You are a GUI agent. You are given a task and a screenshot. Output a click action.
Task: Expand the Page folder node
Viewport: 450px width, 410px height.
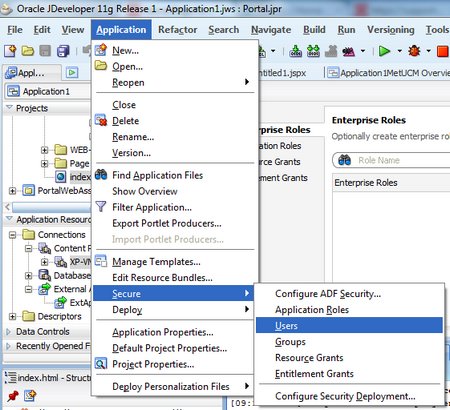click(x=44, y=164)
